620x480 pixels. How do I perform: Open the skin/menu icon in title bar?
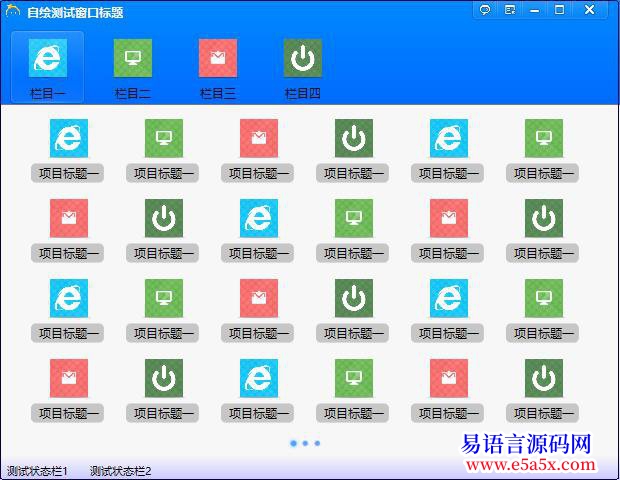point(510,10)
